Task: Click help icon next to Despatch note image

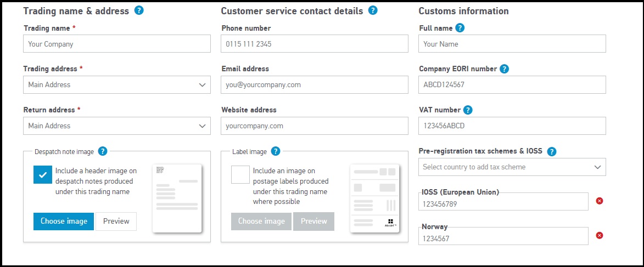Action: [x=103, y=151]
